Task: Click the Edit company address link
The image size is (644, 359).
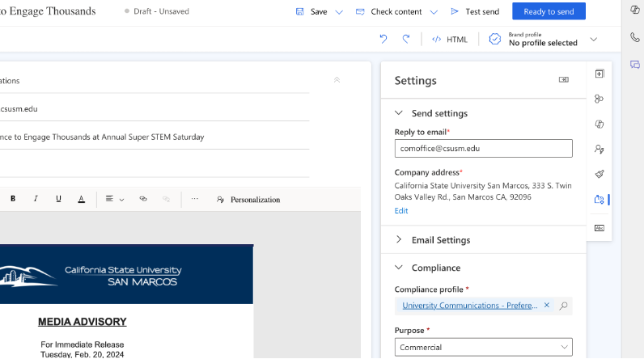Action: 401,210
